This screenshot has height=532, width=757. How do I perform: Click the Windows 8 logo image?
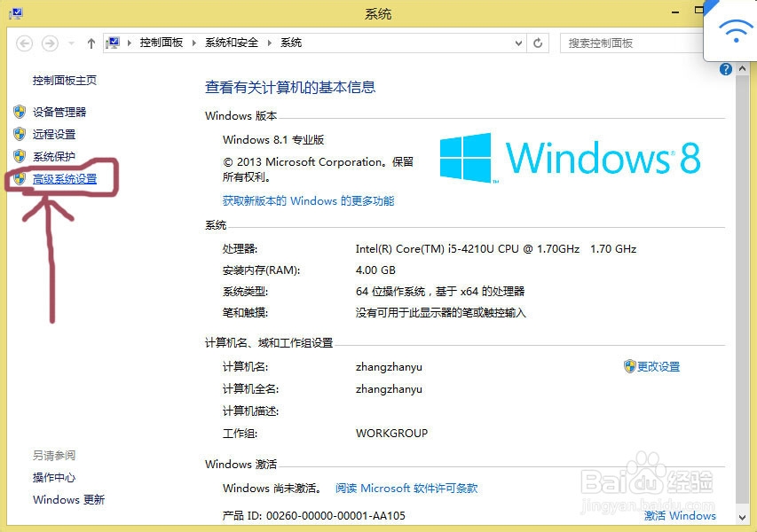point(570,158)
